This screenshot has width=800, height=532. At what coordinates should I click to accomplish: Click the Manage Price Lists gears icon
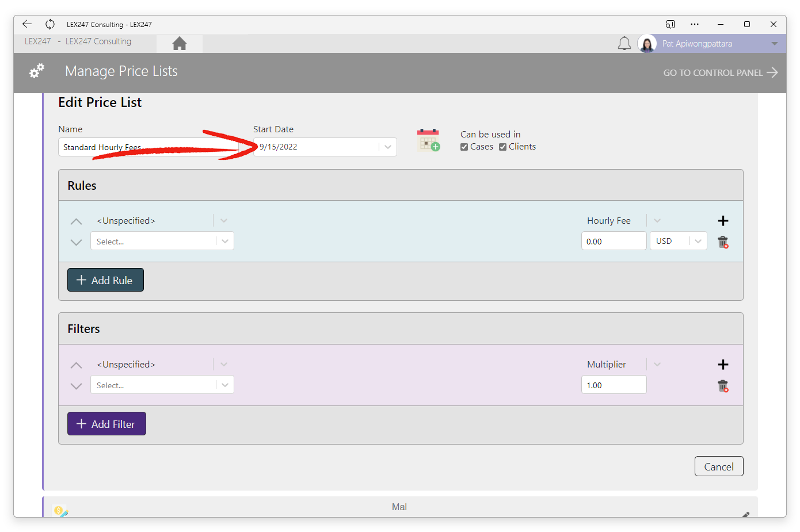[37, 71]
